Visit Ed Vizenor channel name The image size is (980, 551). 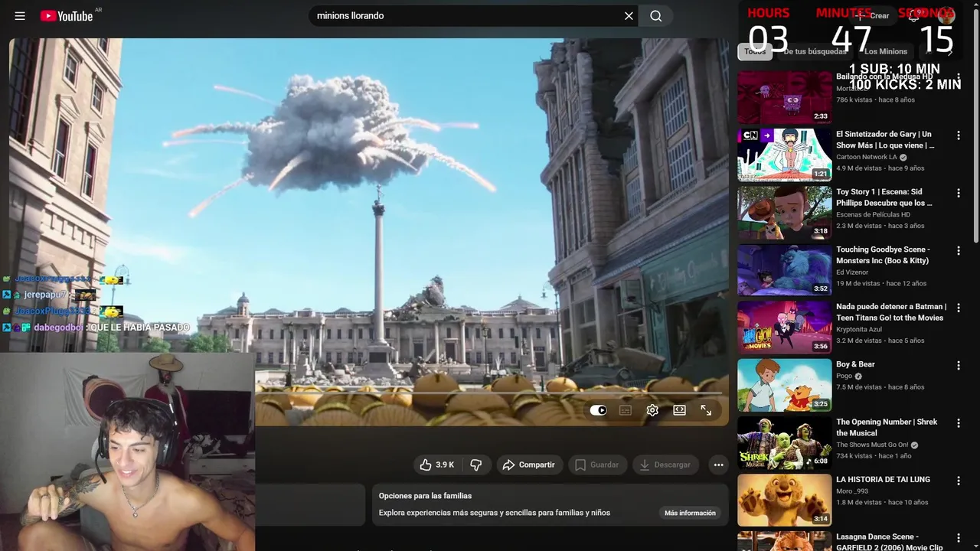(x=853, y=272)
